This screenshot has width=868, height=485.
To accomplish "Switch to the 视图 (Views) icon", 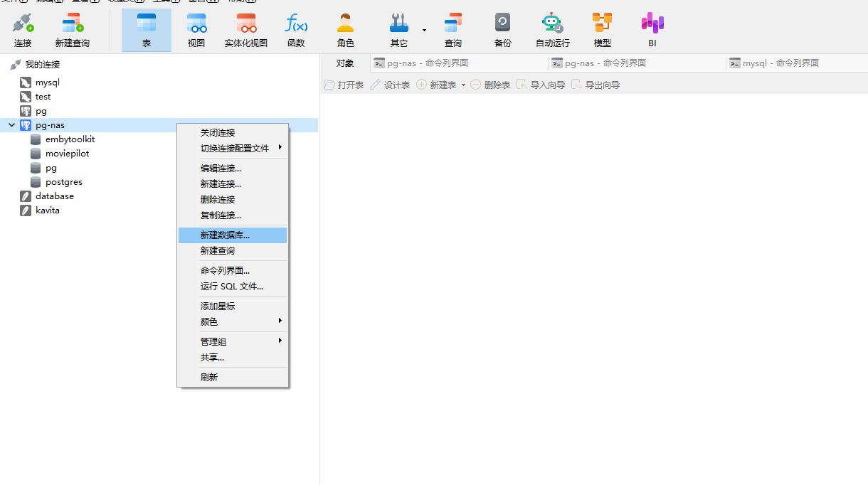I will click(x=196, y=28).
